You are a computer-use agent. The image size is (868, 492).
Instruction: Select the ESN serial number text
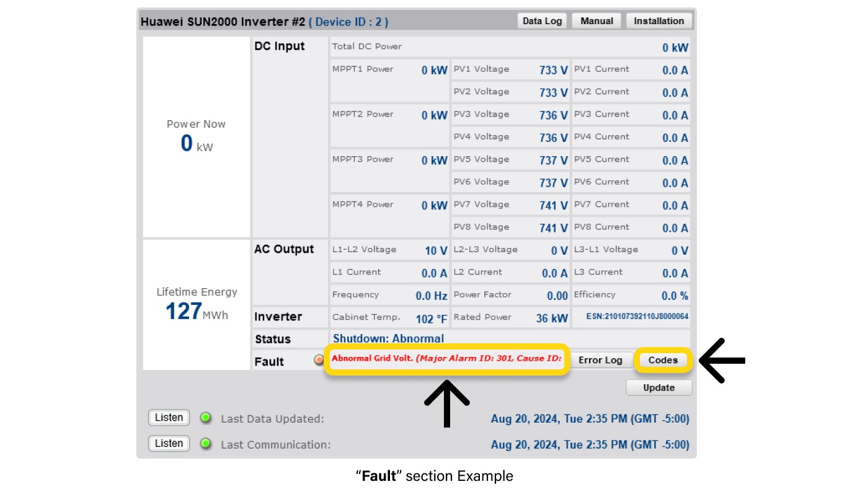click(637, 317)
